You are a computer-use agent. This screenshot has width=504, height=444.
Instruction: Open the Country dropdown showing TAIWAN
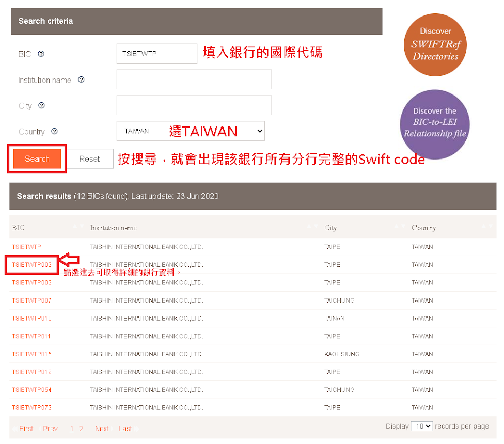coord(190,131)
